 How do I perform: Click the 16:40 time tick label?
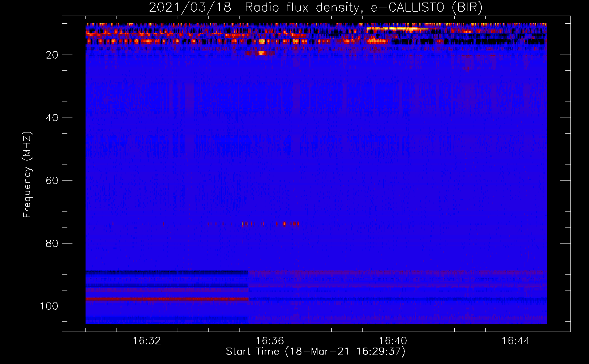pos(393,341)
